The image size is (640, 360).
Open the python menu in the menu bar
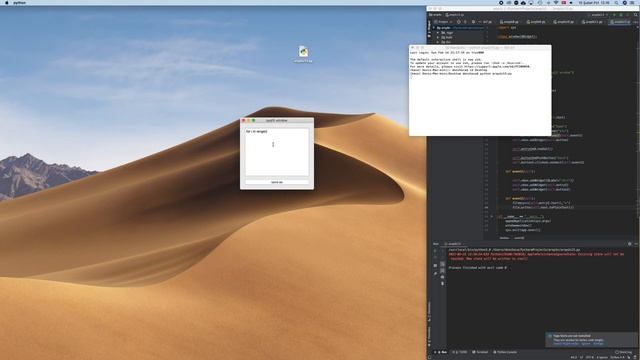point(19,2)
